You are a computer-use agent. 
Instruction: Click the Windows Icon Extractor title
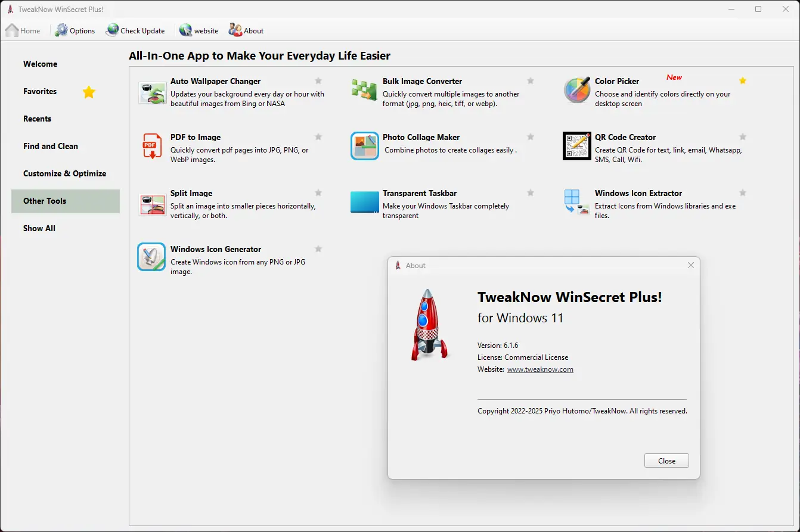point(638,193)
